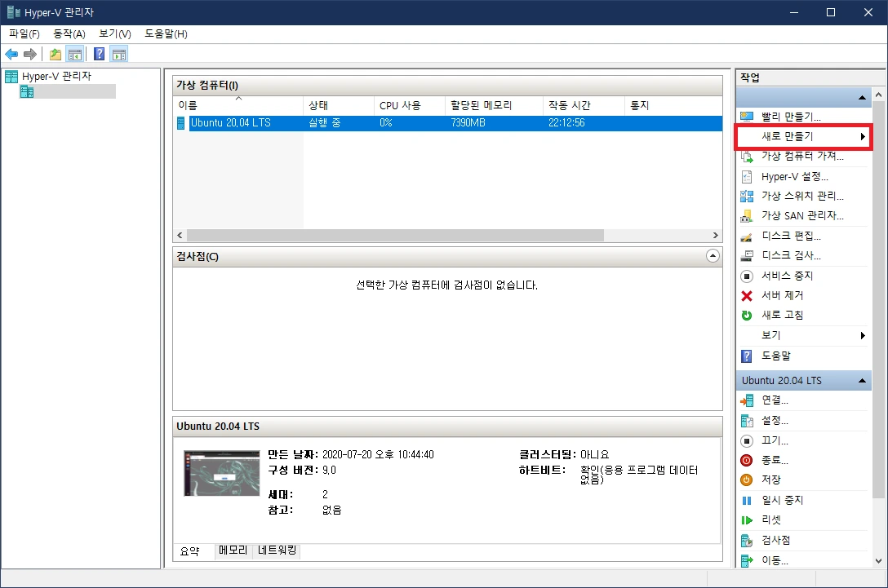
Task: Click 디스크 검사 icon
Action: tap(747, 256)
